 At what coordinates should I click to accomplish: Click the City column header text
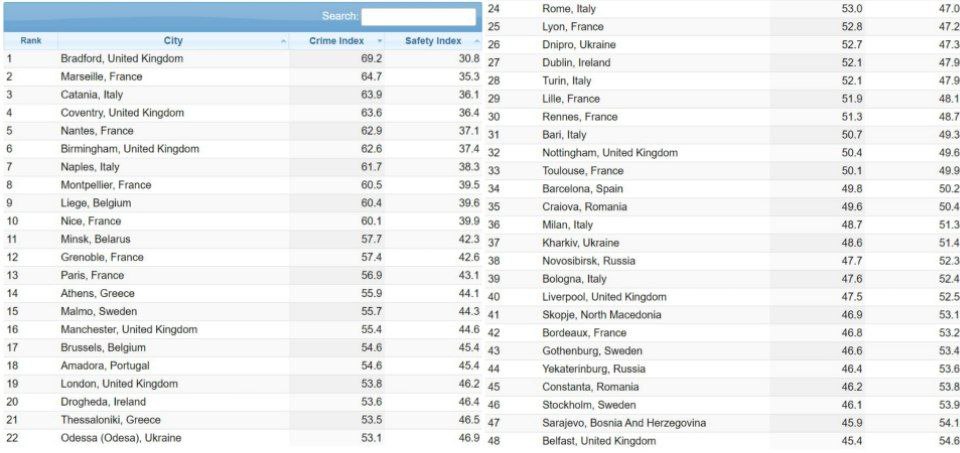coord(173,41)
